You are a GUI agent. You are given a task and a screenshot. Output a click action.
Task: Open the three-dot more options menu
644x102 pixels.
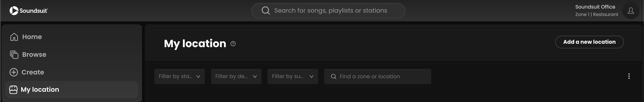click(x=629, y=76)
